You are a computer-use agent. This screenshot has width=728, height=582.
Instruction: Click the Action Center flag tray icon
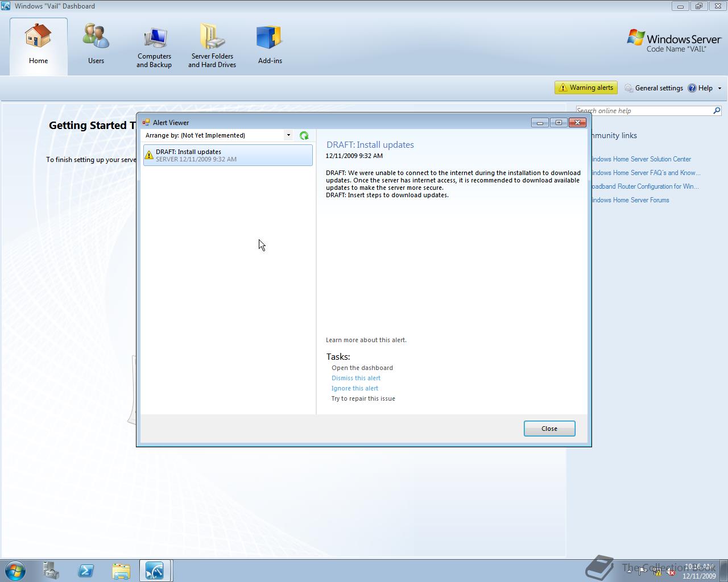(x=643, y=572)
